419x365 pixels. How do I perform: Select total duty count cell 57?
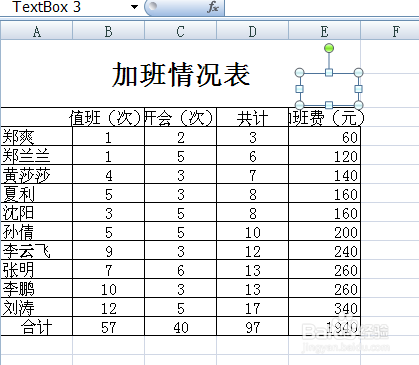(108, 326)
